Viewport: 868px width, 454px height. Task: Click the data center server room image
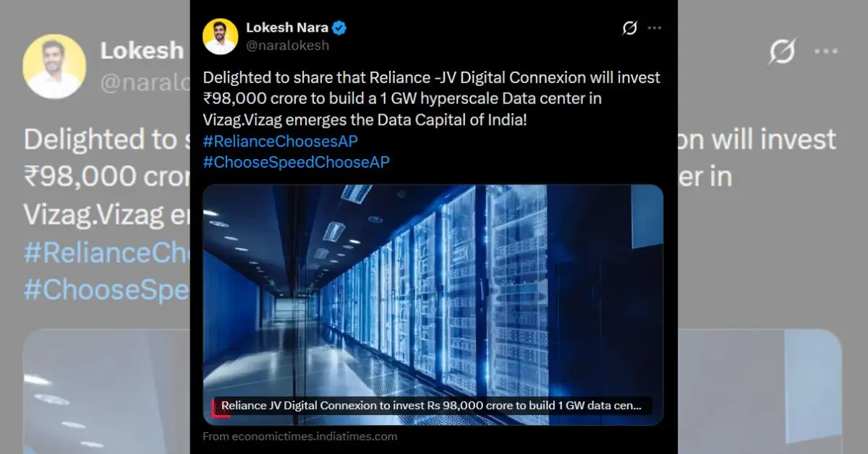point(433,289)
